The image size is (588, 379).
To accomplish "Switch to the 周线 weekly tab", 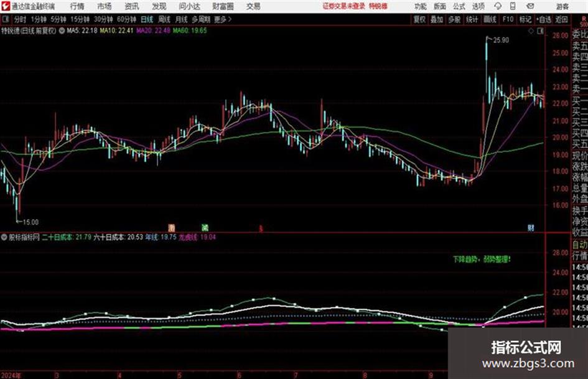I will tap(164, 19).
